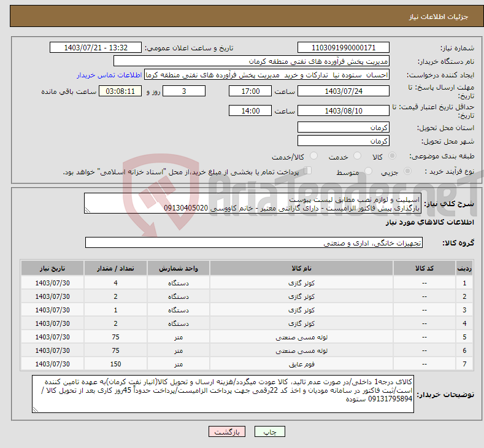Image resolution: width=484 pixels, height=448 pixels.
Task: Click the جزئیات اطلاعات نیاز header title
Action: click(439, 17)
